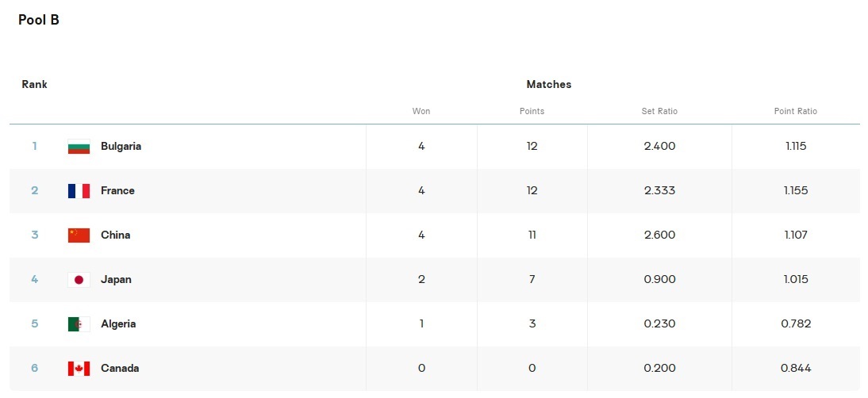This screenshot has height=398, width=868.
Task: Click the Won column header
Action: (x=421, y=112)
